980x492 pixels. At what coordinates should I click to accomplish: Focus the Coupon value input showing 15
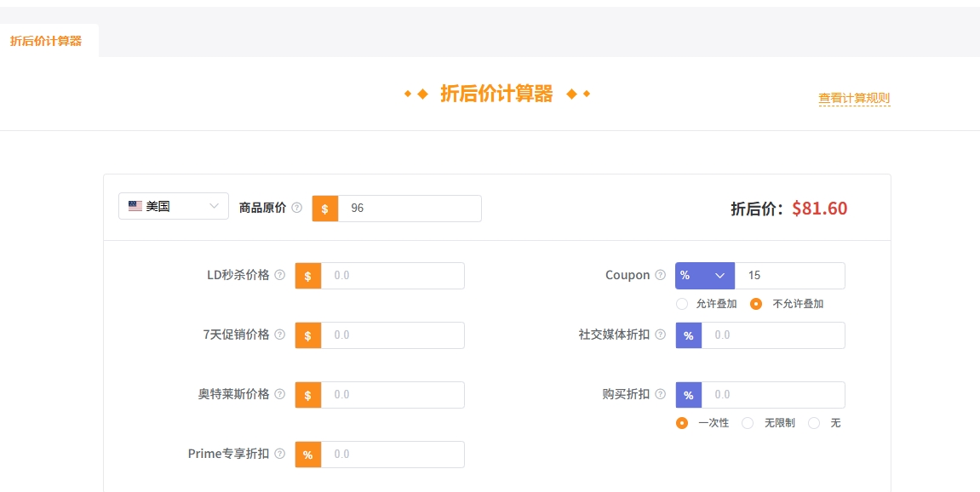pyautogui.click(x=790, y=276)
